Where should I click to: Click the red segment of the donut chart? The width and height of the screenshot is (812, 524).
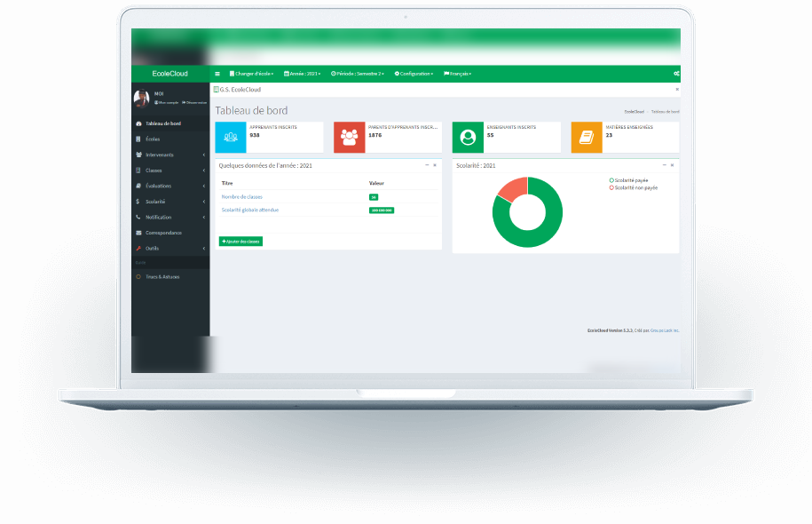point(514,187)
